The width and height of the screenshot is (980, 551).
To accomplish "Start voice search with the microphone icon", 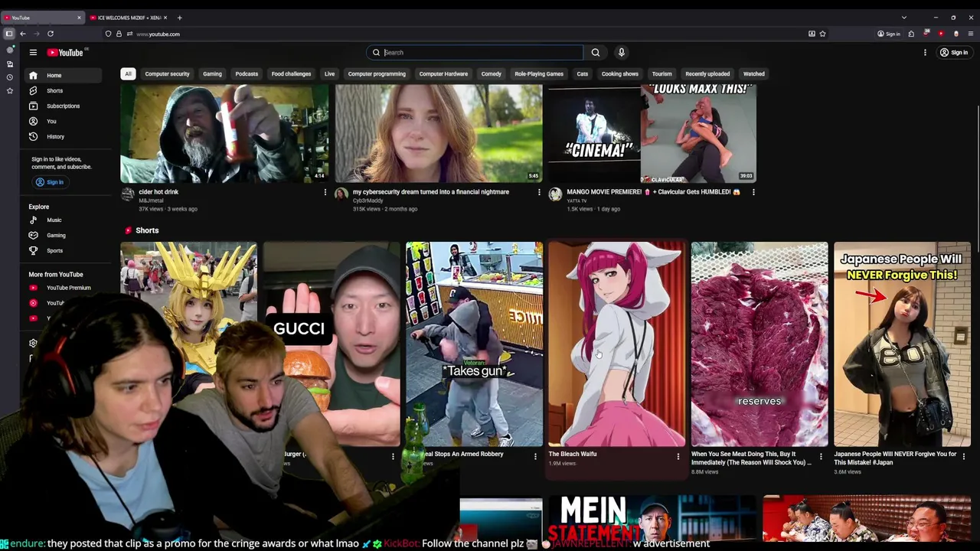I will pos(621,52).
